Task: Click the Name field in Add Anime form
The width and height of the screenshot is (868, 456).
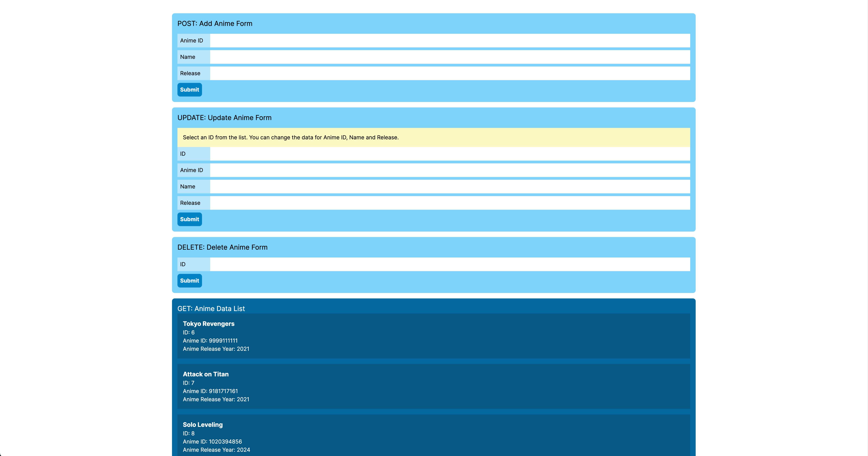Action: (450, 57)
